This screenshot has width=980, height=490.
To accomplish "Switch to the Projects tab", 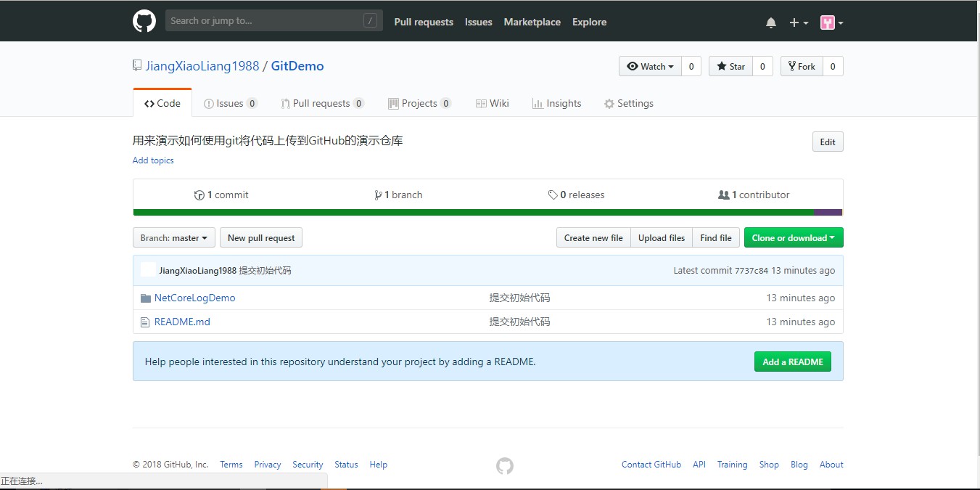I will [x=420, y=103].
